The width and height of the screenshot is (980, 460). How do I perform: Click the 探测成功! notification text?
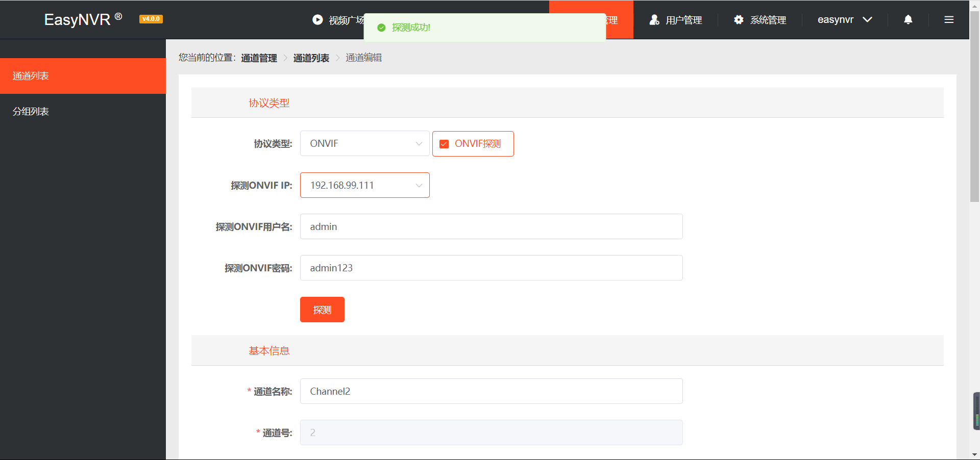click(411, 28)
